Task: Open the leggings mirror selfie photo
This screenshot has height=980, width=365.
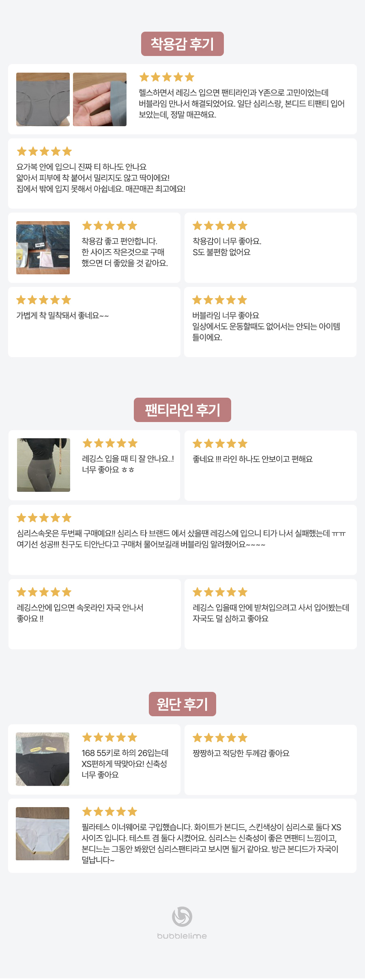Action: 43,465
